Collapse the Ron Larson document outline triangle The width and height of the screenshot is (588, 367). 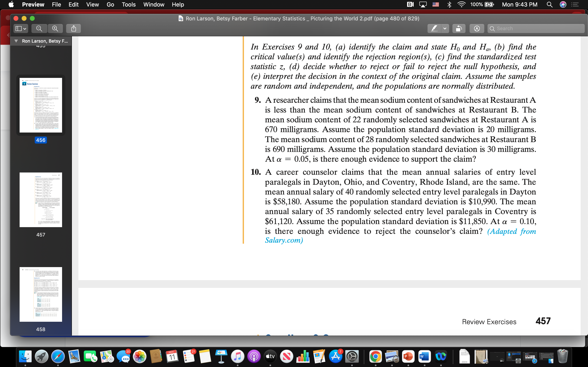16,41
